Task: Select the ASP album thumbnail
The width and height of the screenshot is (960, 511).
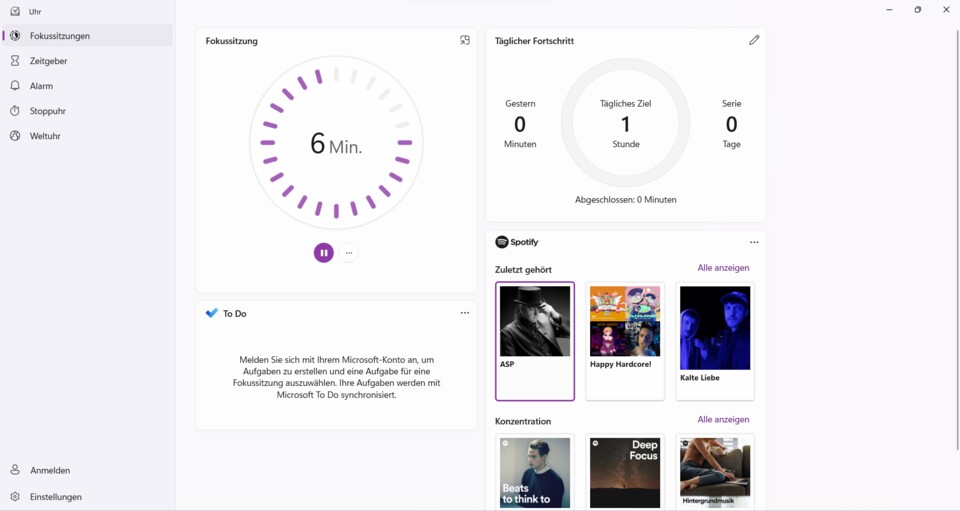Action: click(535, 322)
